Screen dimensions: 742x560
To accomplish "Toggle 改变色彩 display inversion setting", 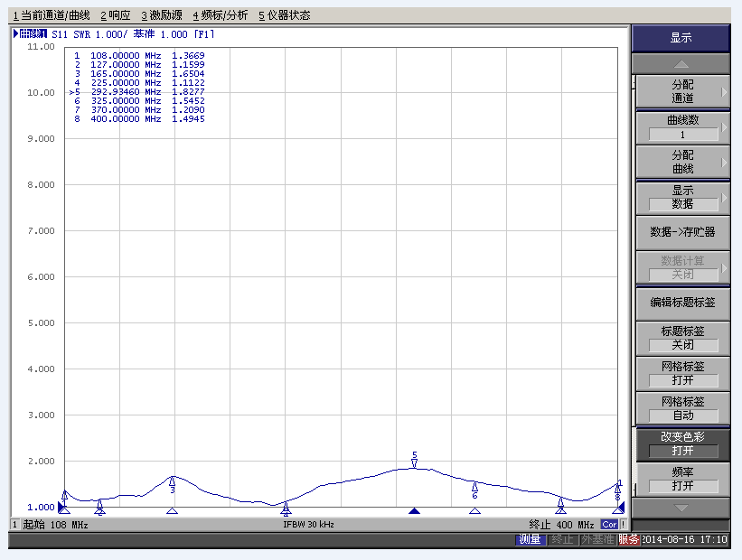I will 682,443.
